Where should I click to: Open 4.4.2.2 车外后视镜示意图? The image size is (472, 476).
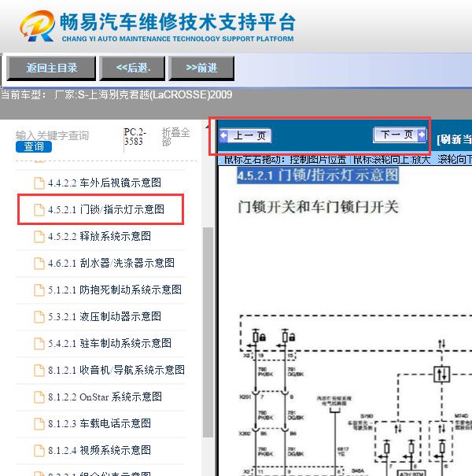click(x=105, y=183)
